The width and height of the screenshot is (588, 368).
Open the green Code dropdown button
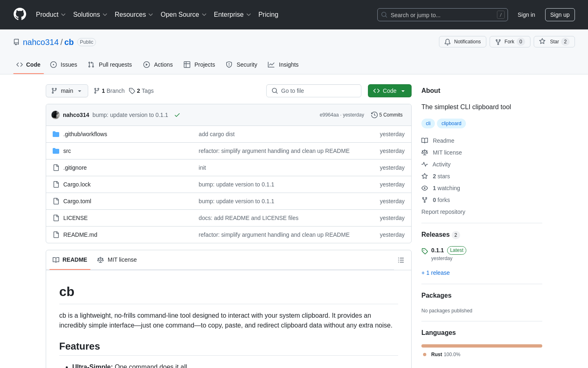pos(390,91)
